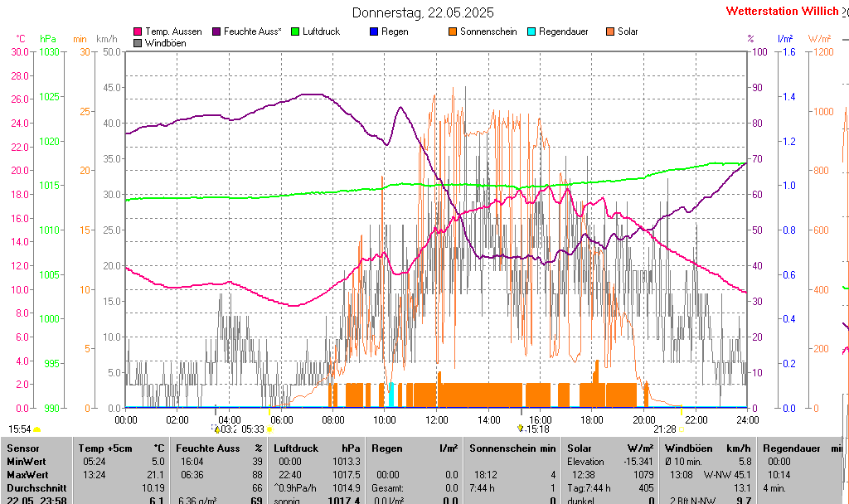
Task: Click the Sonnenschein min column header
Action: pos(512,448)
